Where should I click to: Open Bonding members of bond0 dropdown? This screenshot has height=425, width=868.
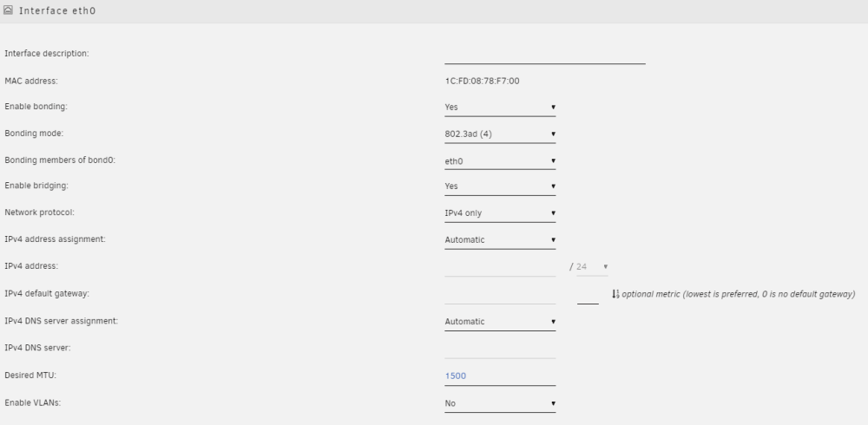tap(500, 161)
